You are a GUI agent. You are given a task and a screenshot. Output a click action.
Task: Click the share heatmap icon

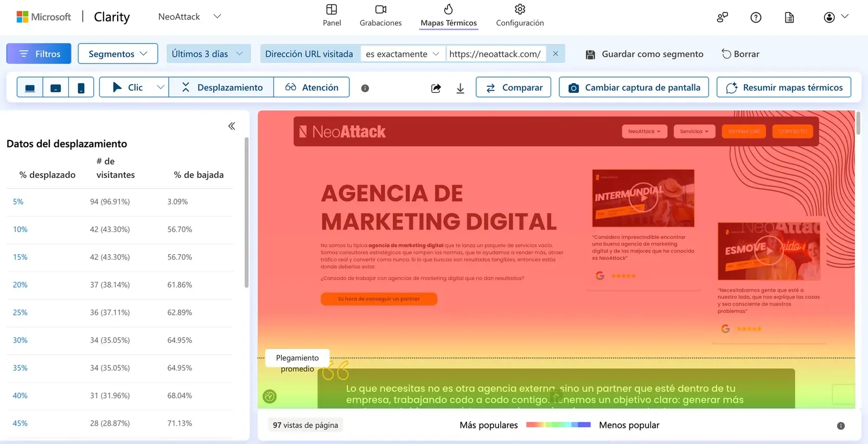436,88
